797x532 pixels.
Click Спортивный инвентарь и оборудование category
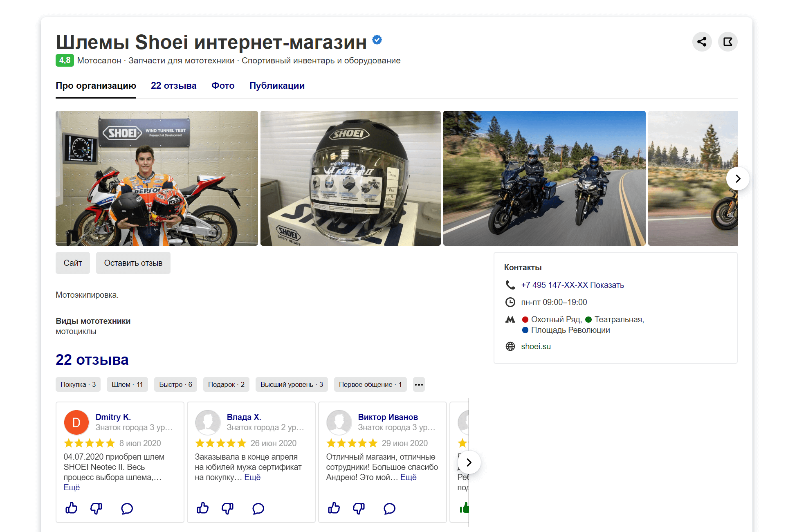pyautogui.click(x=321, y=61)
